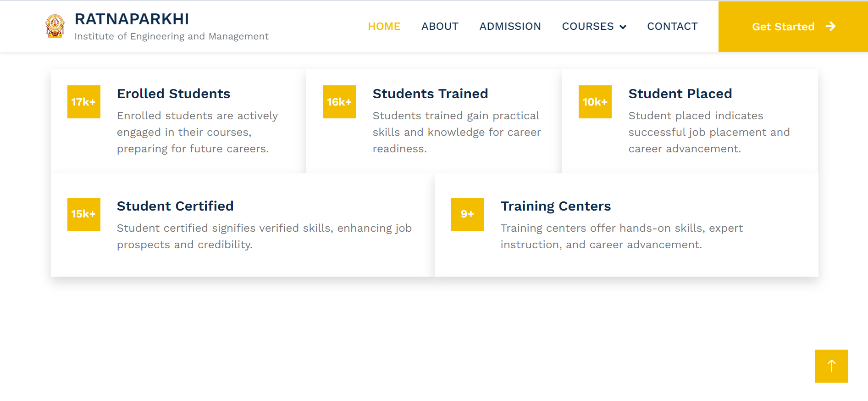Click the Students Trained heading
The height and width of the screenshot is (401, 868).
430,94
